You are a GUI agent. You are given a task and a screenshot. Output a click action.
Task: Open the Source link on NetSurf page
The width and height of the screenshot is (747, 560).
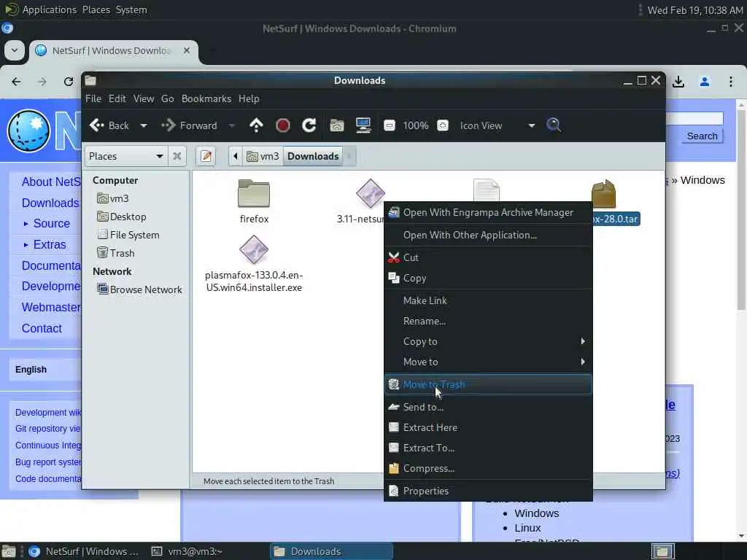tap(52, 223)
